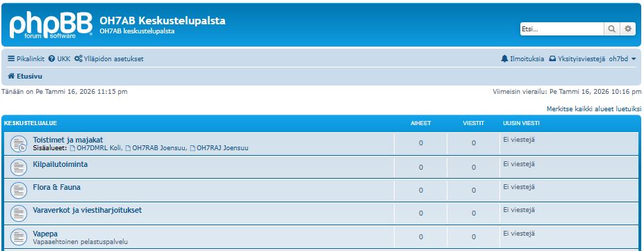This screenshot has width=644, height=251.
Task: Click the KESKUSTELUALUE column header
Action: 31,123
